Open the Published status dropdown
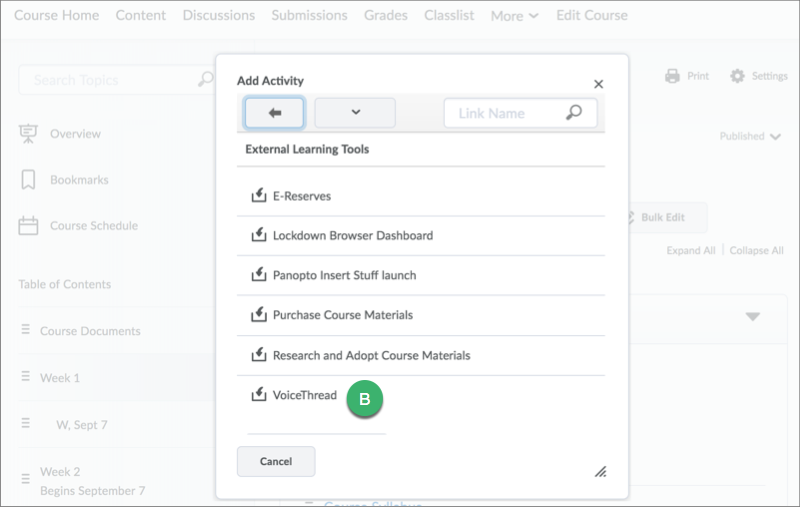800x507 pixels. [x=750, y=136]
